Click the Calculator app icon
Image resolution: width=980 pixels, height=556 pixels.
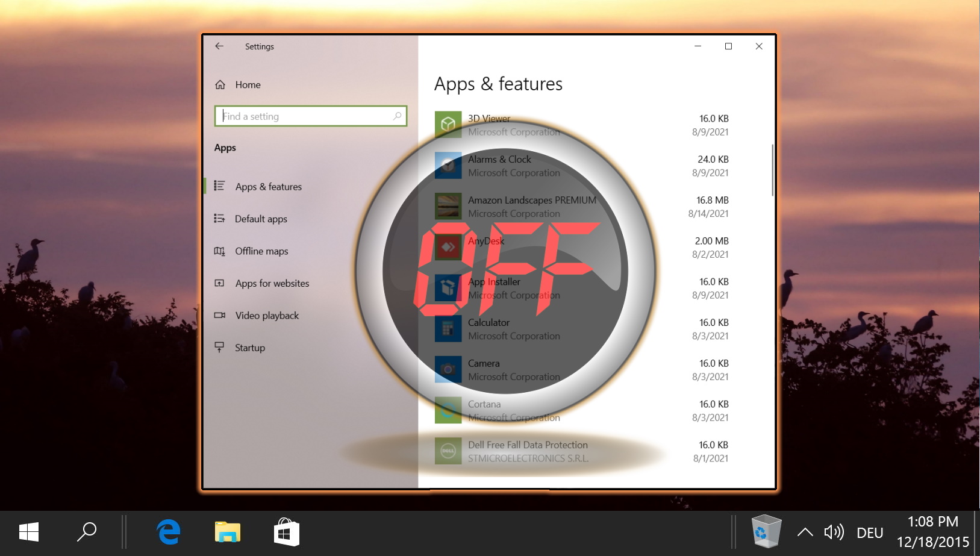tap(448, 329)
